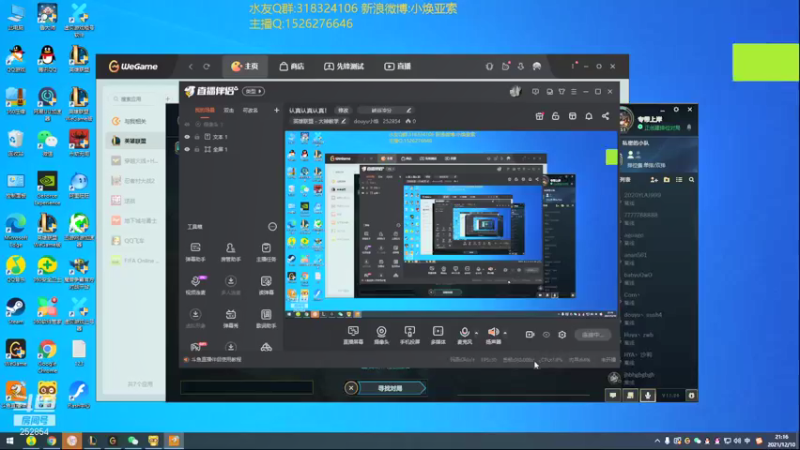Add a camera source (摄像头)
Screen dimensions: 800x450
click(381, 335)
